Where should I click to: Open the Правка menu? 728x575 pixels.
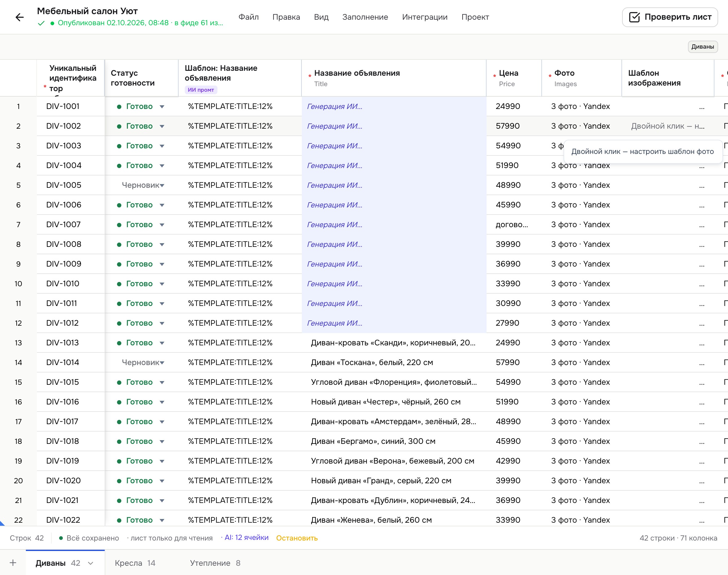(x=286, y=17)
